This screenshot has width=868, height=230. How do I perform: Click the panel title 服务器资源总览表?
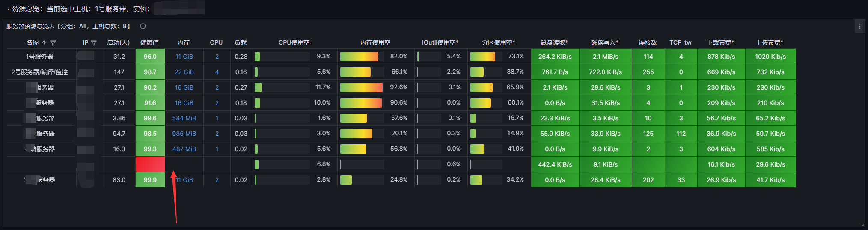pos(30,26)
